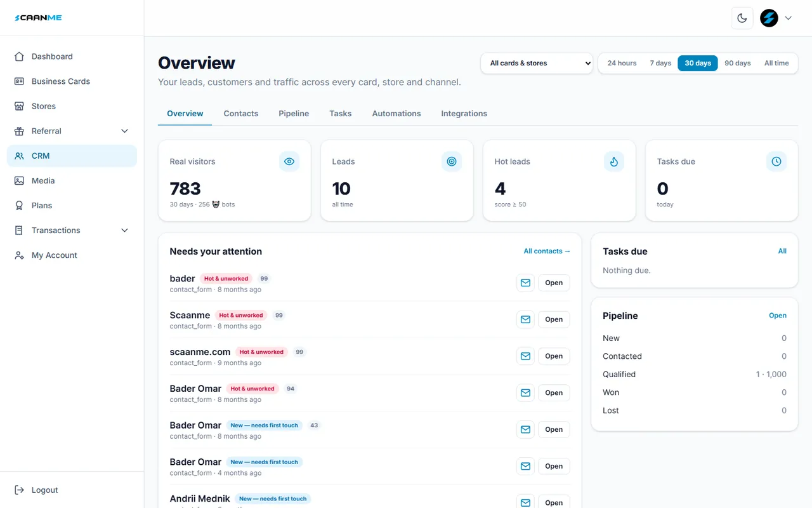Click Open link in the Pipeline panel
Viewport: 812px width, 508px height.
[778, 316]
